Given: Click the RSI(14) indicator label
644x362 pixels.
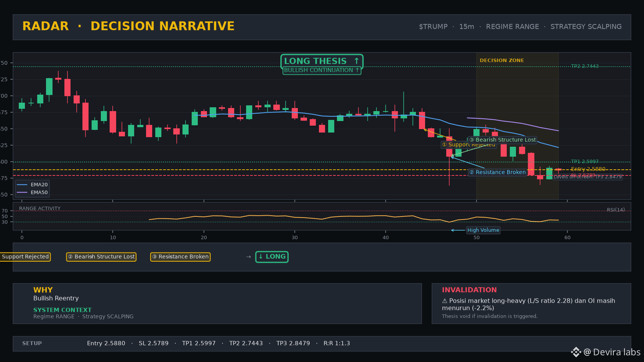Looking at the screenshot, I should pyautogui.click(x=616, y=210).
